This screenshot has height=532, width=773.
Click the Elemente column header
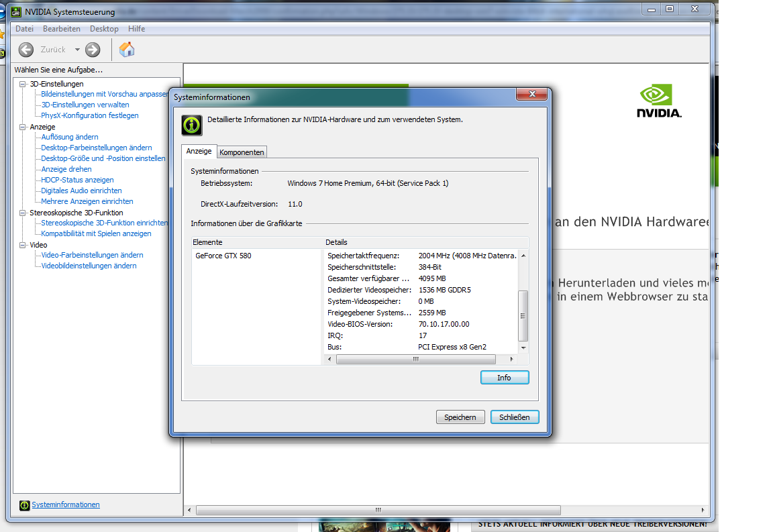click(x=257, y=243)
